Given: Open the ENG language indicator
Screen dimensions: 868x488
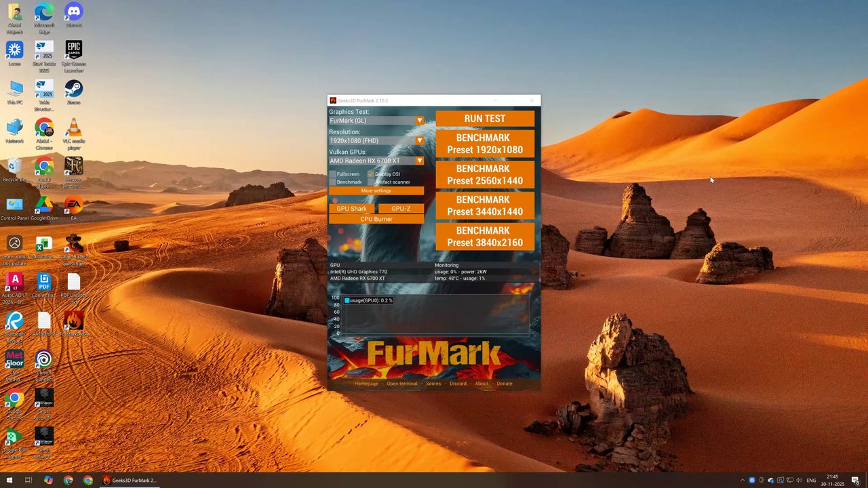Looking at the screenshot, I should coord(811,481).
